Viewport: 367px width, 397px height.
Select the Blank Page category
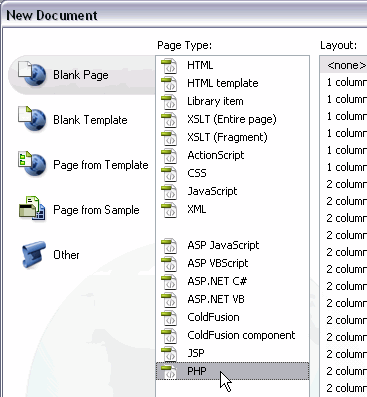tap(81, 75)
